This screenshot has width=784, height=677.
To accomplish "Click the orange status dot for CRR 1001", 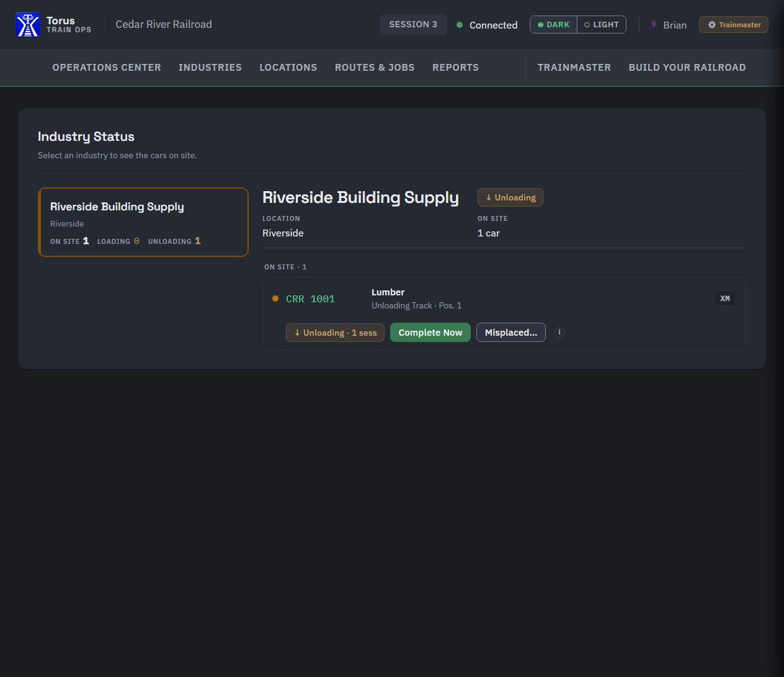I will coord(275,298).
